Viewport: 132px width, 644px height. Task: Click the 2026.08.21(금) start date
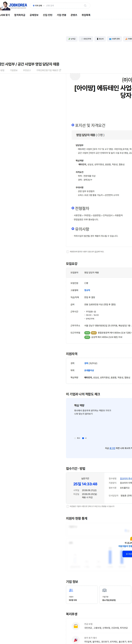tap(89, 490)
